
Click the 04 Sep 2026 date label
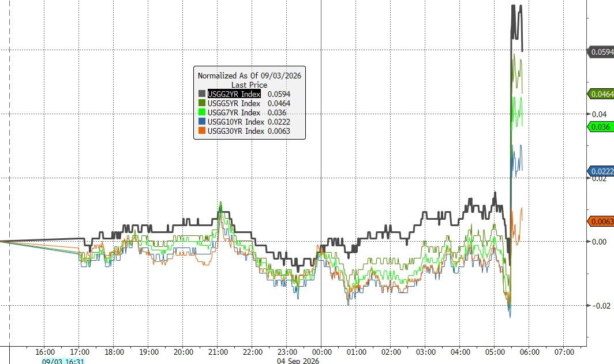tap(298, 361)
